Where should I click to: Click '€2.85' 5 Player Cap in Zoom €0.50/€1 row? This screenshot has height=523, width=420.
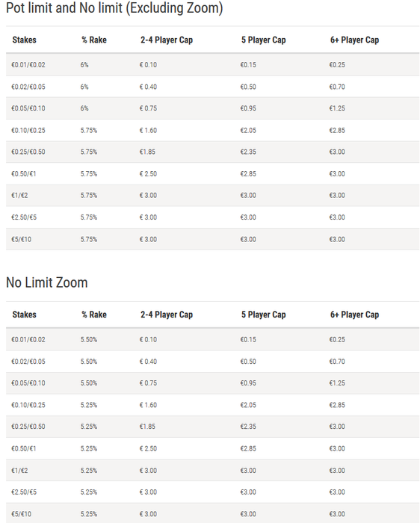tap(248, 448)
